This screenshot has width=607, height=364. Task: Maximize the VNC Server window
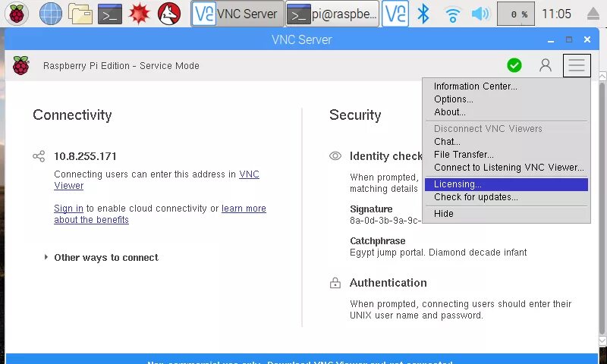tap(568, 39)
